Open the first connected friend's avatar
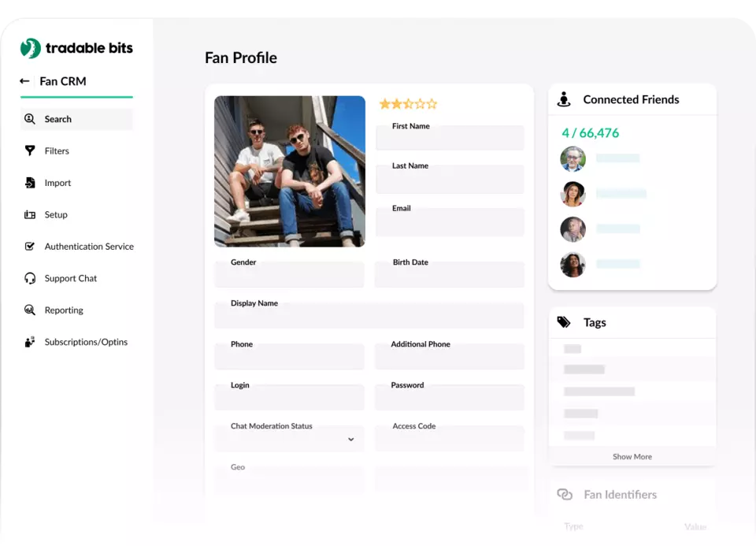Screen dimensions: 756x546 (573, 158)
